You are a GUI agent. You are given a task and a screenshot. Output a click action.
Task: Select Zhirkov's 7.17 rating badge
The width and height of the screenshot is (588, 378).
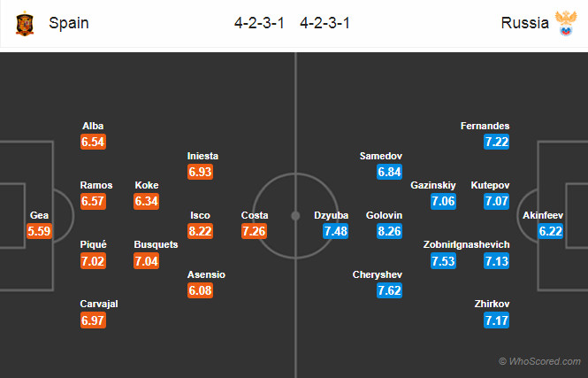[x=496, y=320]
